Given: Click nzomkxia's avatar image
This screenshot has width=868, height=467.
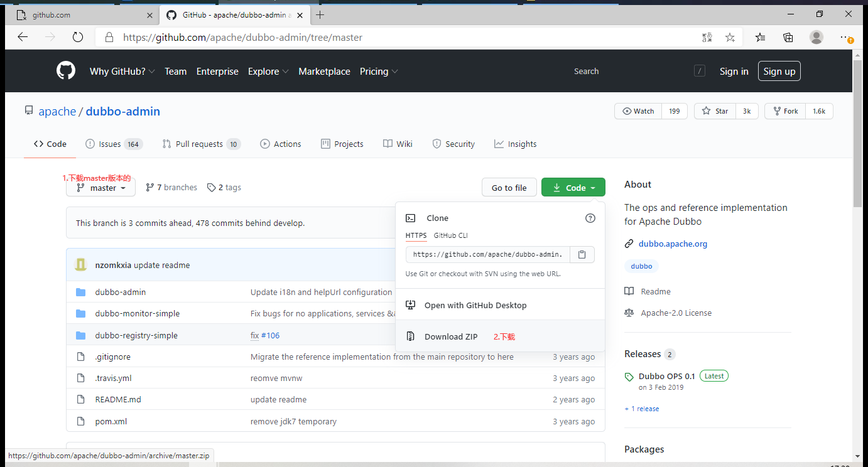Looking at the screenshot, I should point(80,265).
